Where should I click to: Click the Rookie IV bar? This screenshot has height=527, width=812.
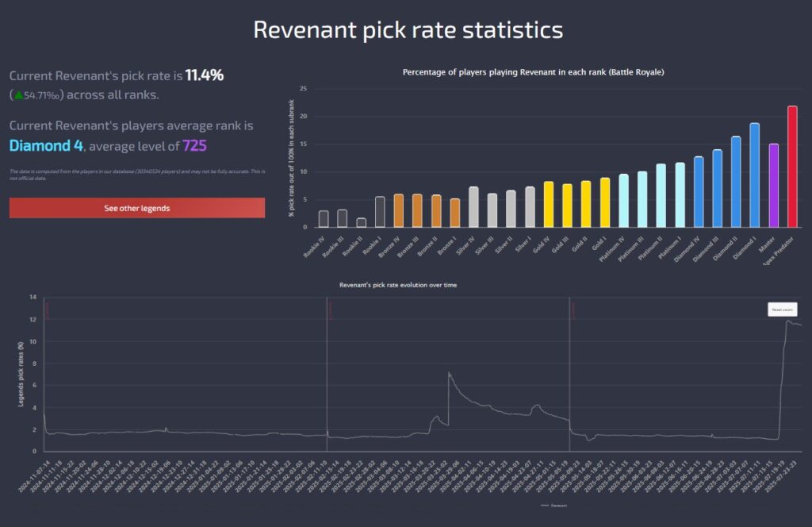pos(324,219)
